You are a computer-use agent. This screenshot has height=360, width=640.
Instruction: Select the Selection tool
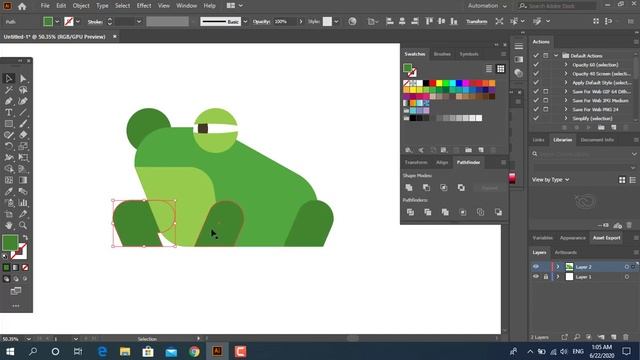pyautogui.click(x=9, y=78)
